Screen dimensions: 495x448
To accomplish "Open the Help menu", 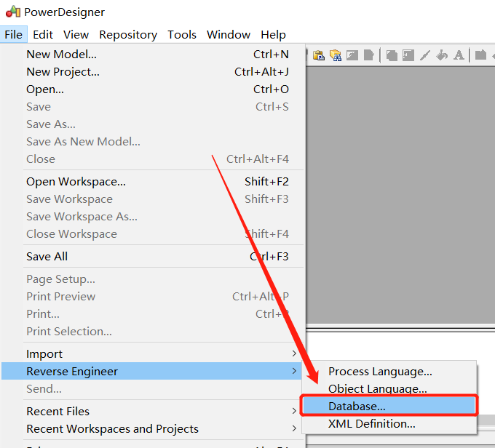I will pyautogui.click(x=273, y=35).
